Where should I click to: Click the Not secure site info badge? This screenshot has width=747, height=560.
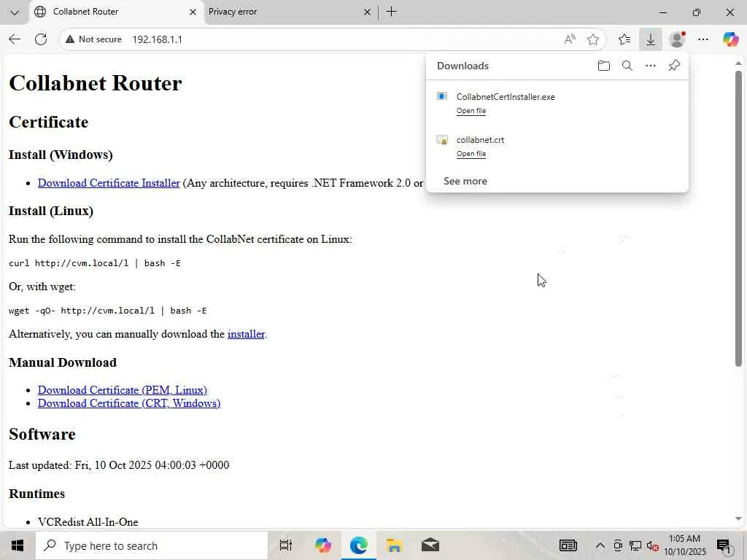point(94,39)
